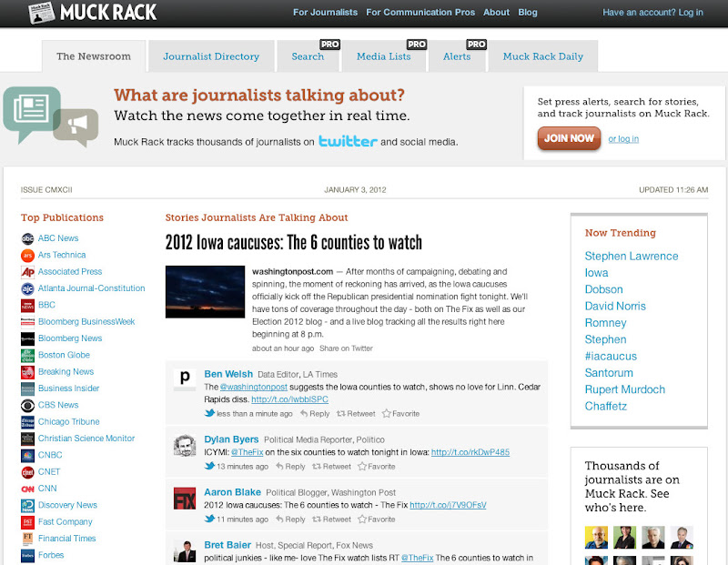Viewport: 728px width, 565px height.
Task: Favorite Aaron Blake's tweet
Action: pos(377,520)
